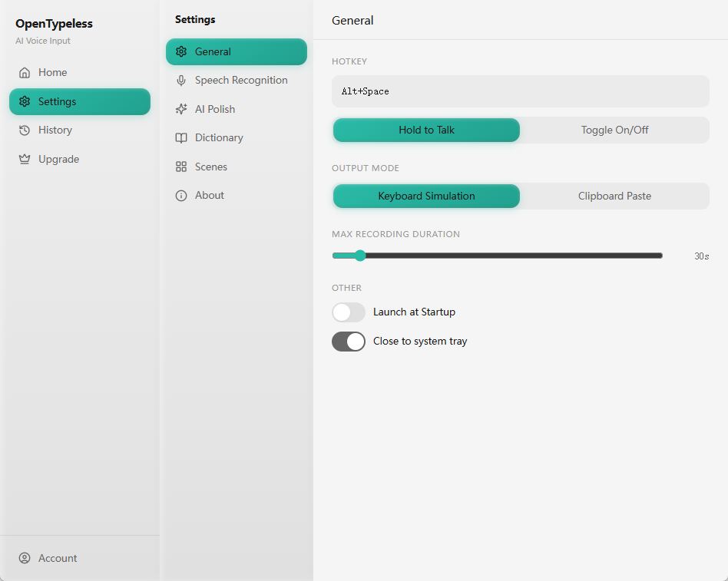Open the Home page label

52,72
